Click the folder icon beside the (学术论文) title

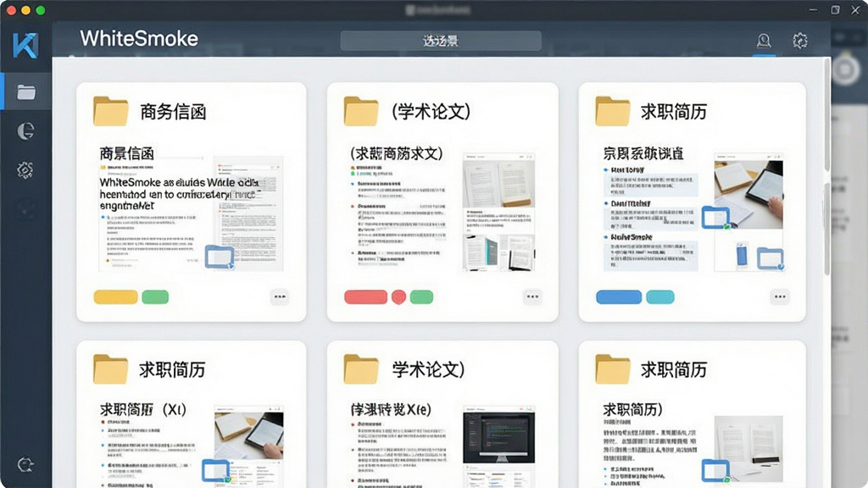point(361,111)
